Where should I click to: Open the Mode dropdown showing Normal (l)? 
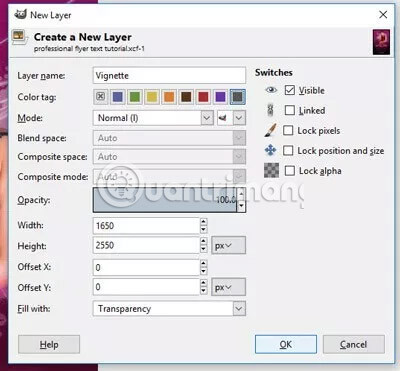tap(153, 118)
